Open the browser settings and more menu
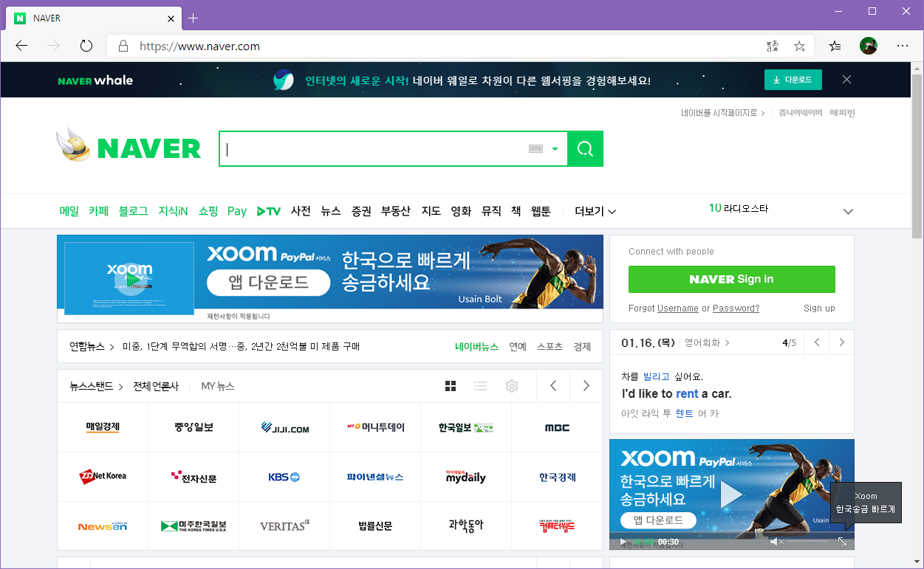The image size is (924, 569). click(x=903, y=46)
